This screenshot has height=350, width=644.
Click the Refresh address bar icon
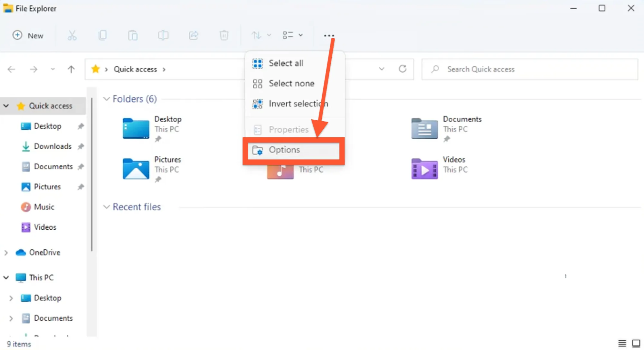402,69
